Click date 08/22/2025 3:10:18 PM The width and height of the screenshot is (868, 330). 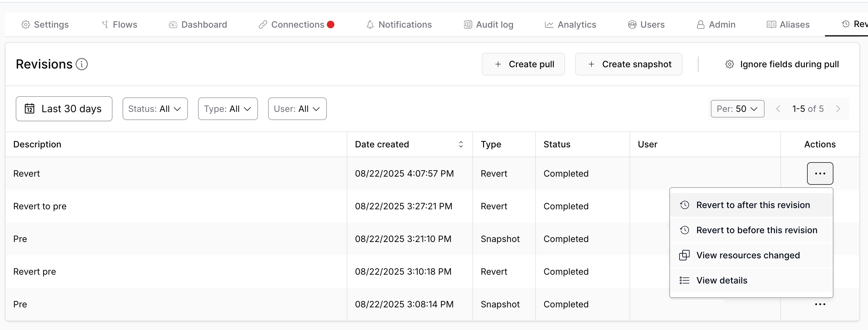pyautogui.click(x=403, y=271)
